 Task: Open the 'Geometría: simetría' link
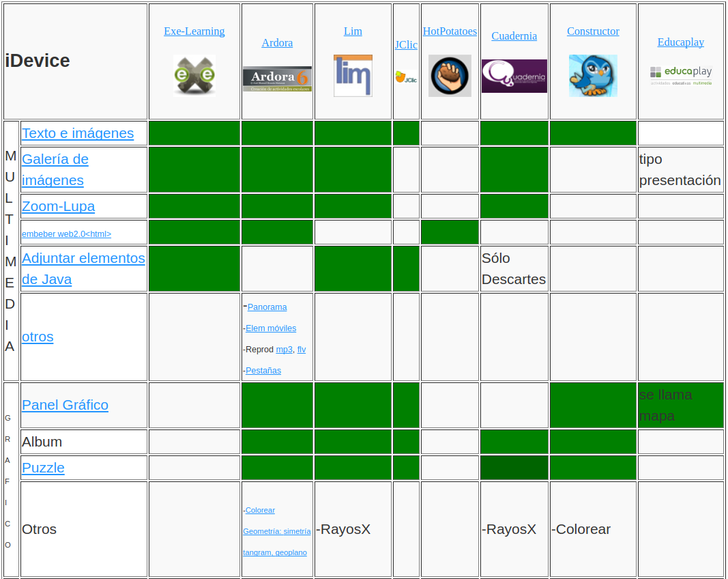(x=277, y=531)
